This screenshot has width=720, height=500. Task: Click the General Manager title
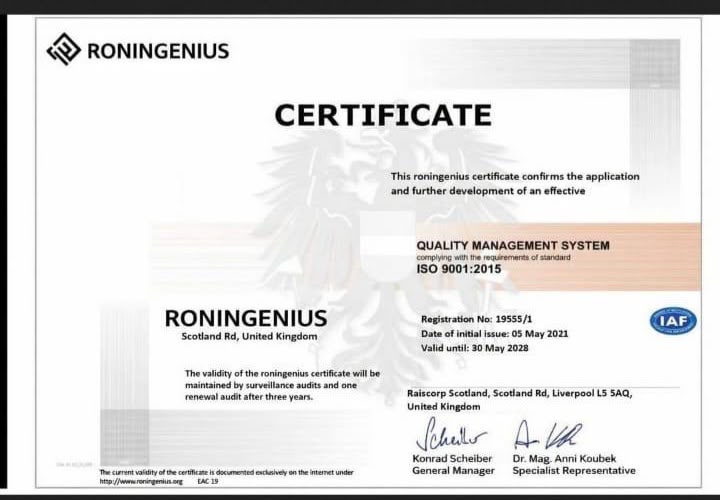click(453, 471)
